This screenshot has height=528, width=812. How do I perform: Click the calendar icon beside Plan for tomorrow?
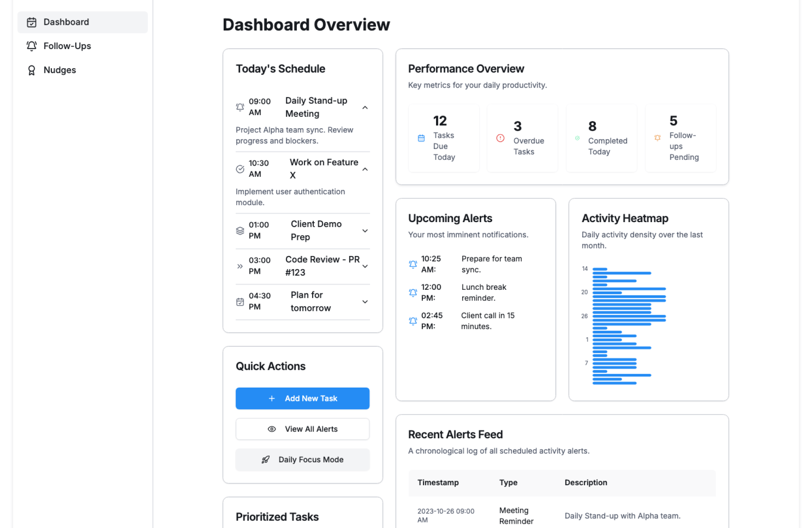[x=240, y=302]
